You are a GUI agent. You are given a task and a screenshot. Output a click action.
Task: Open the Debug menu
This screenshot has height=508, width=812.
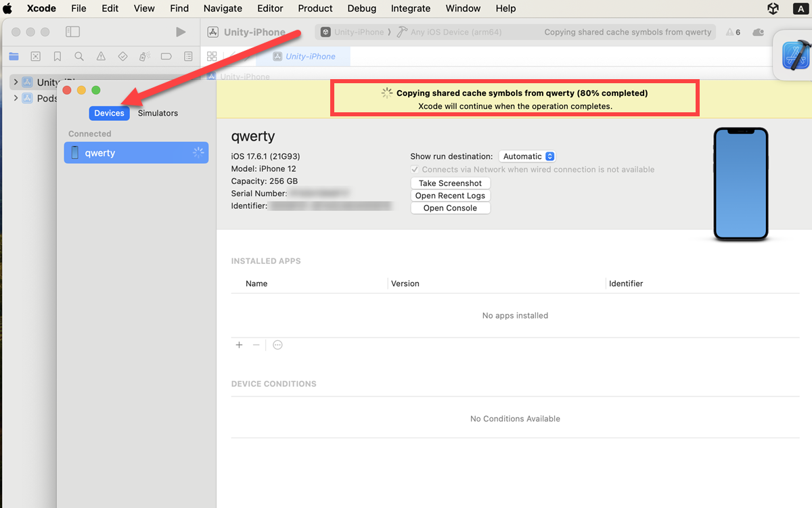pyautogui.click(x=362, y=8)
